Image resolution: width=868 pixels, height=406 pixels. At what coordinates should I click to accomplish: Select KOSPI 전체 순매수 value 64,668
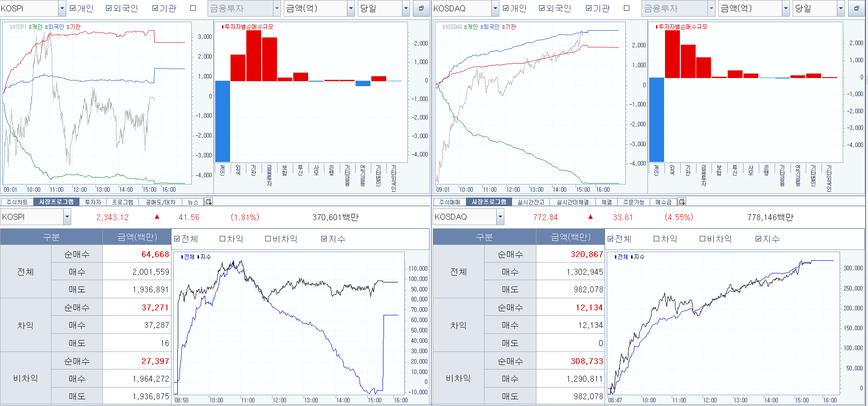tap(155, 254)
